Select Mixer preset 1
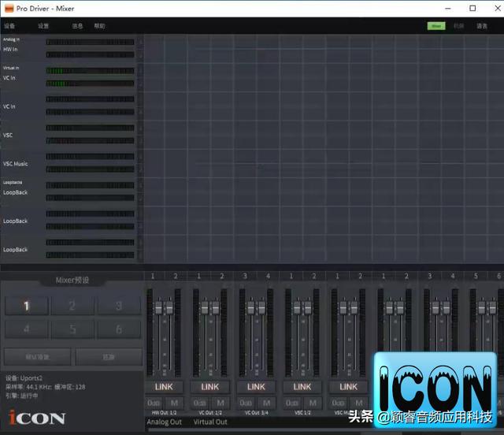The image size is (504, 435). click(x=26, y=307)
